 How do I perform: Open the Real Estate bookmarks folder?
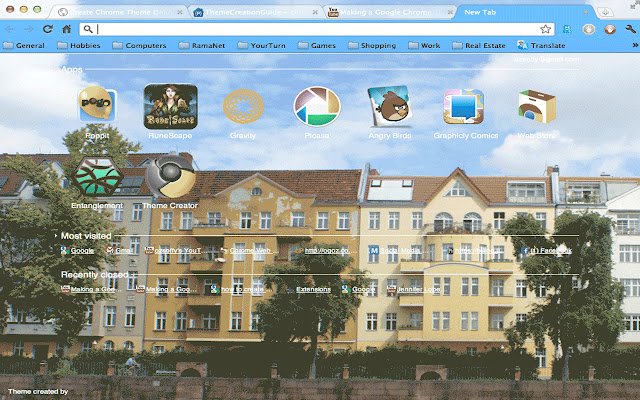click(479, 45)
